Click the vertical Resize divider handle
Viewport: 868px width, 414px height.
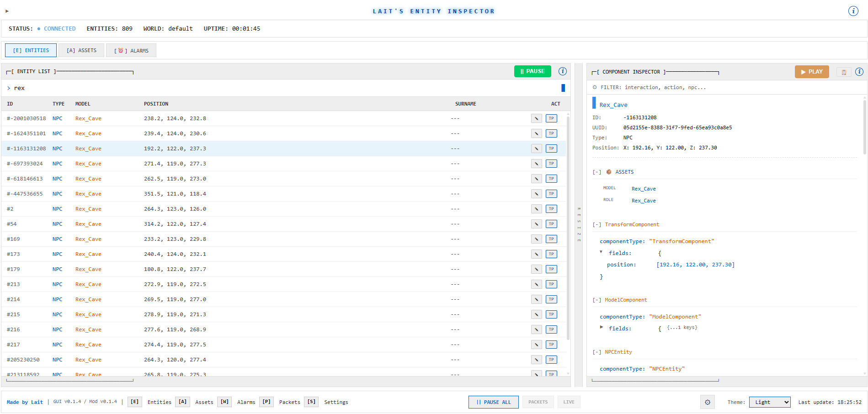point(579,225)
